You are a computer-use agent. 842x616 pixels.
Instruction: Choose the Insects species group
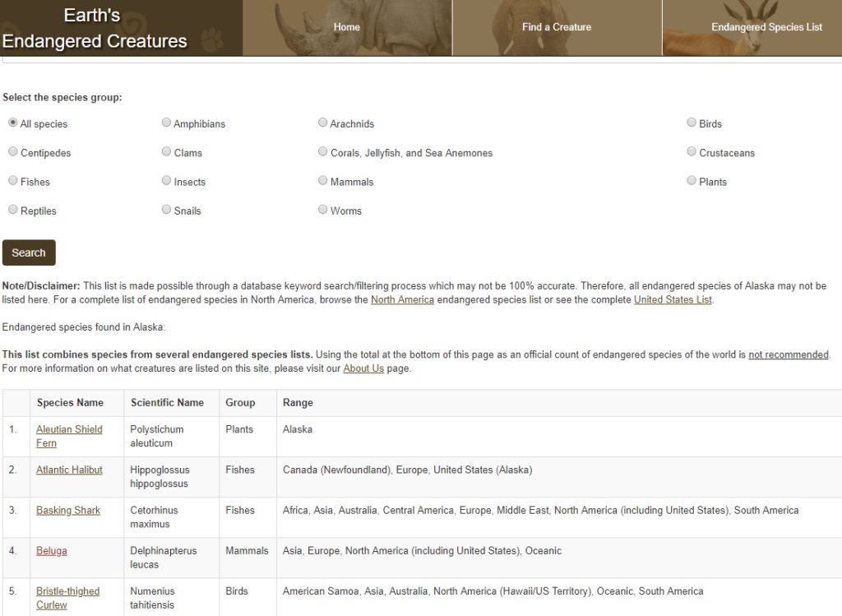pos(166,179)
